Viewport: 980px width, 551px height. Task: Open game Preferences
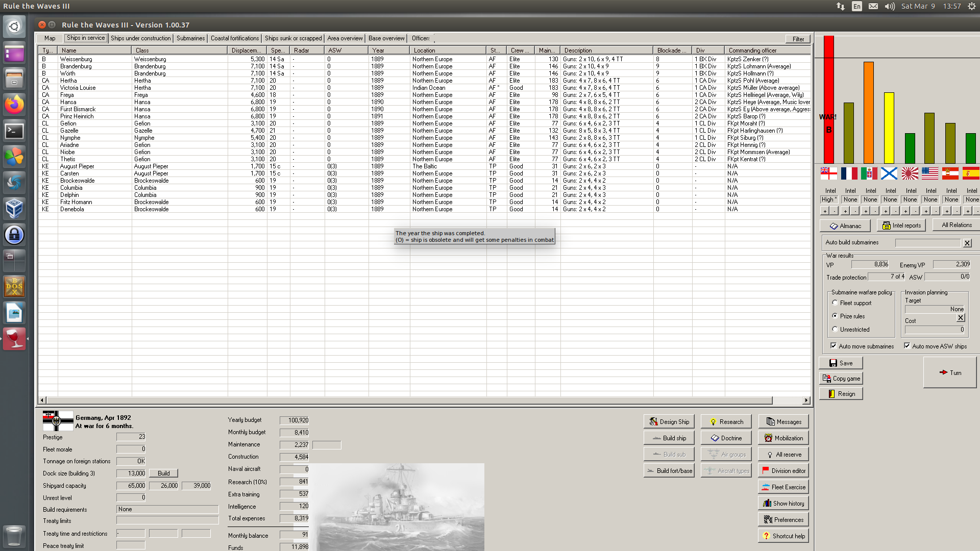click(783, 520)
